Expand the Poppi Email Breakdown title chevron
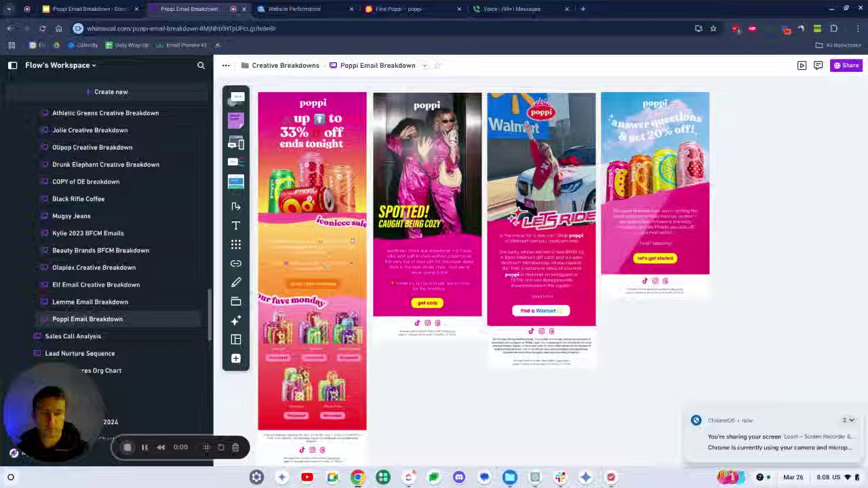The image size is (868, 488). [x=425, y=65]
